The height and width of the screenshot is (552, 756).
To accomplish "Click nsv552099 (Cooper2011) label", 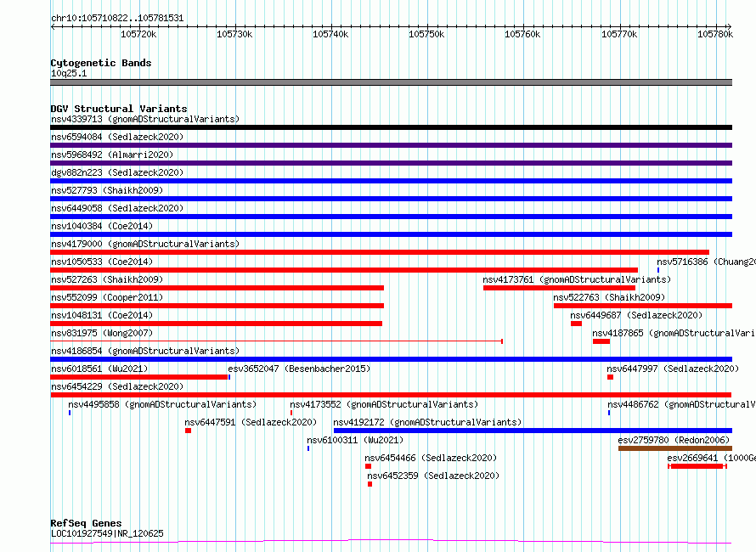I will tap(107, 297).
